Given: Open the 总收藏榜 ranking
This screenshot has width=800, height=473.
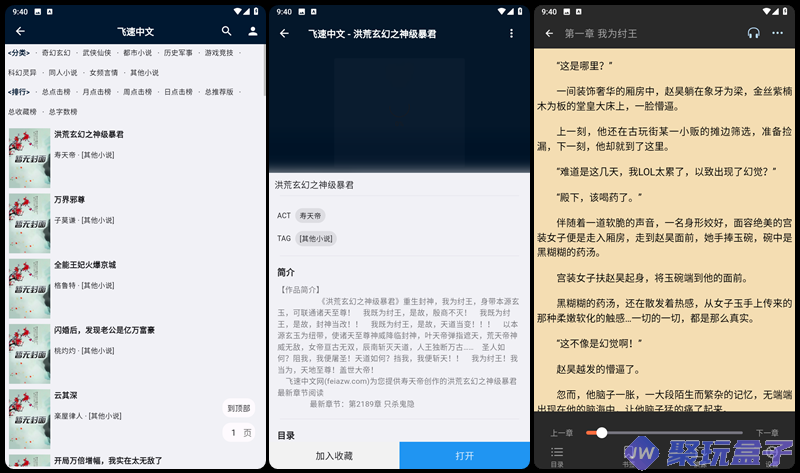Looking at the screenshot, I should point(22,112).
